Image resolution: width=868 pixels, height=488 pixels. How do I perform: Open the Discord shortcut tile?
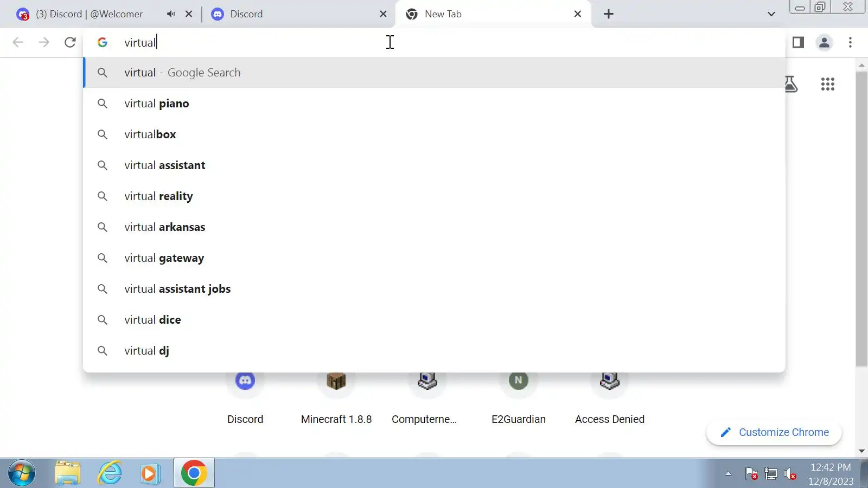245,399
